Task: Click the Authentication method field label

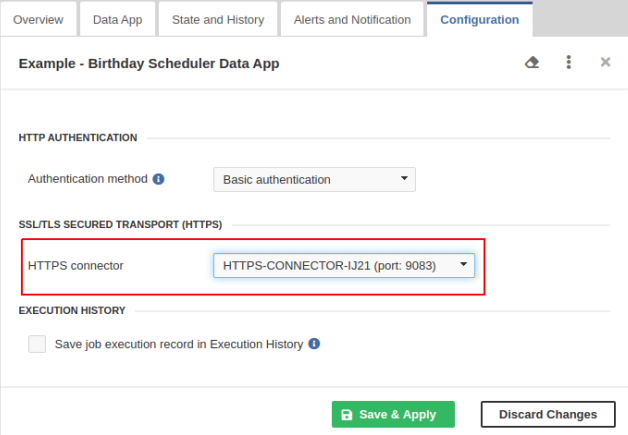Action: tap(87, 179)
